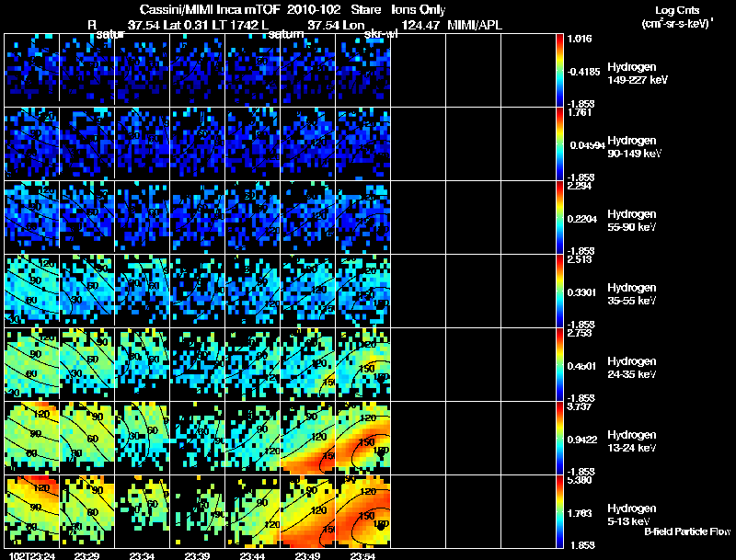This screenshot has width=736, height=560.
Task: Click the Cassini/MIMI Inca mTOF title
Action: point(211,10)
